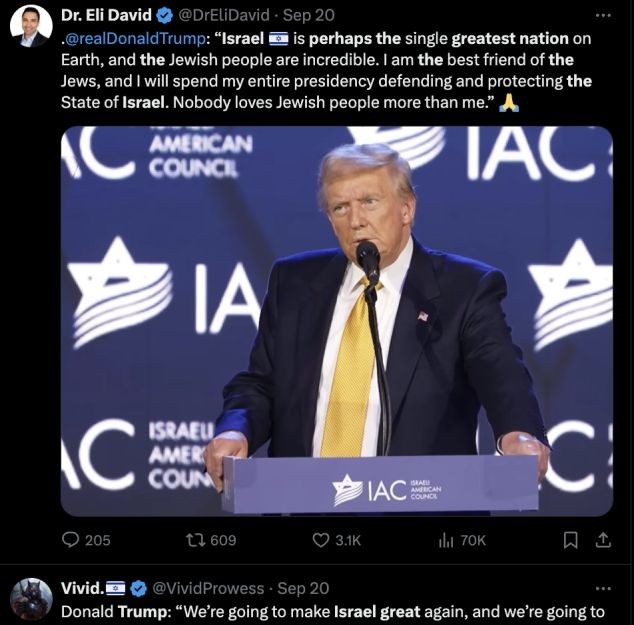634x625 pixels.
Task: Repost the tweet using the 609 retweet icon
Action: point(195,540)
